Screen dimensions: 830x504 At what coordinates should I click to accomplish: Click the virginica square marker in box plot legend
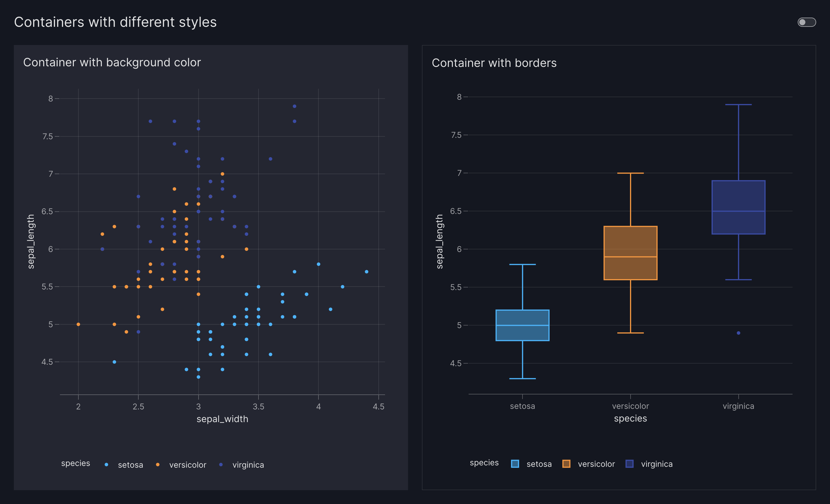629,464
